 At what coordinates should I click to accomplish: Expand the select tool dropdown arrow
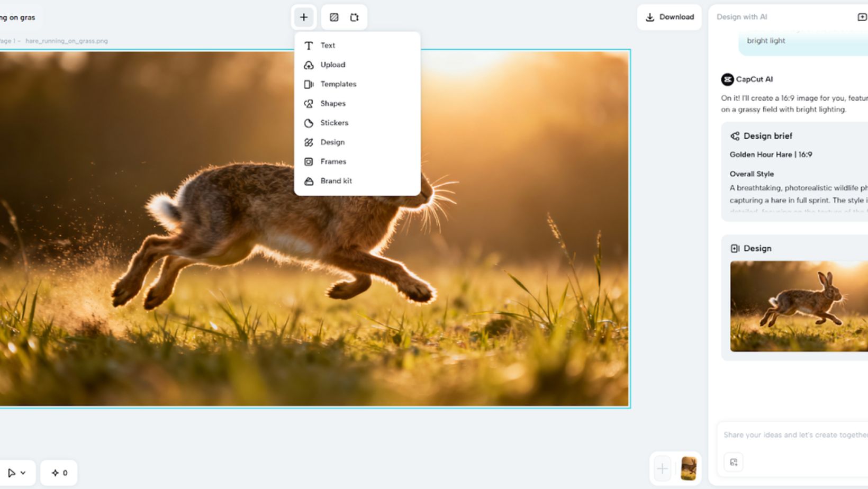[23, 473]
